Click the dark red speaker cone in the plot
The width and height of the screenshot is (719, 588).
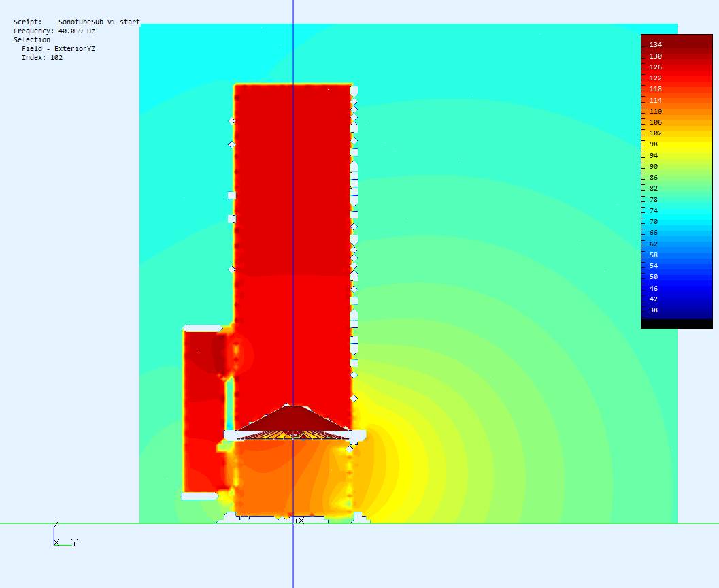coord(292,419)
